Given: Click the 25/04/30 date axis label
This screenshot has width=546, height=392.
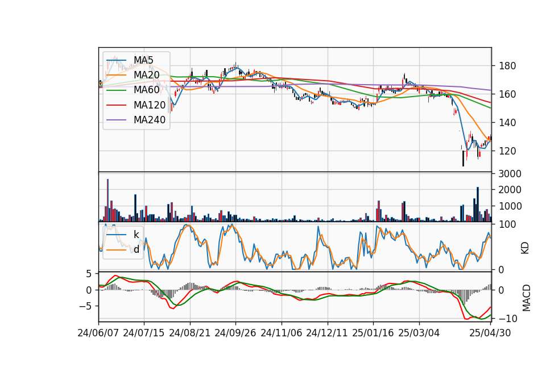Looking at the screenshot, I should (490, 333).
